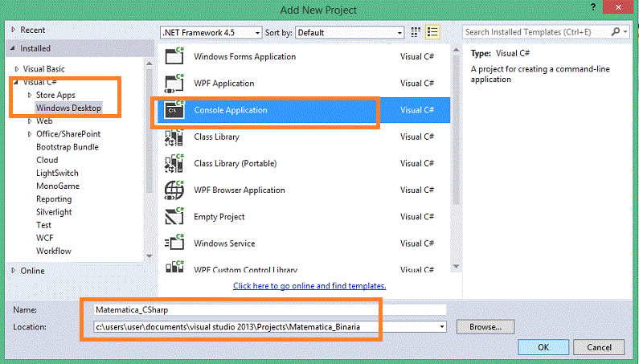Click the WPF Application template icon
The image size is (639, 364).
click(x=174, y=83)
